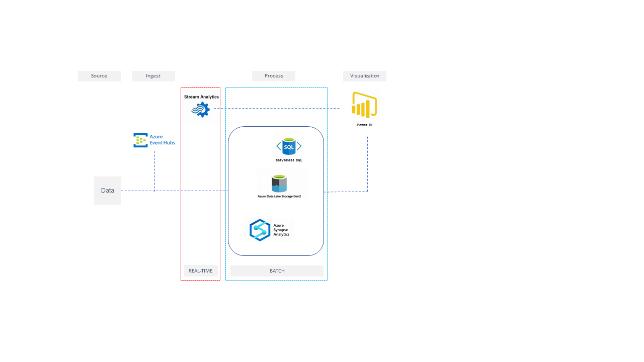Click the Source stage label
The image size is (644, 362).
point(99,76)
